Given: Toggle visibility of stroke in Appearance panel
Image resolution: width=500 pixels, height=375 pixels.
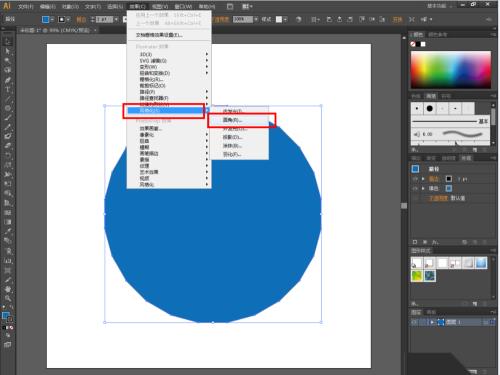Looking at the screenshot, I should click(415, 179).
